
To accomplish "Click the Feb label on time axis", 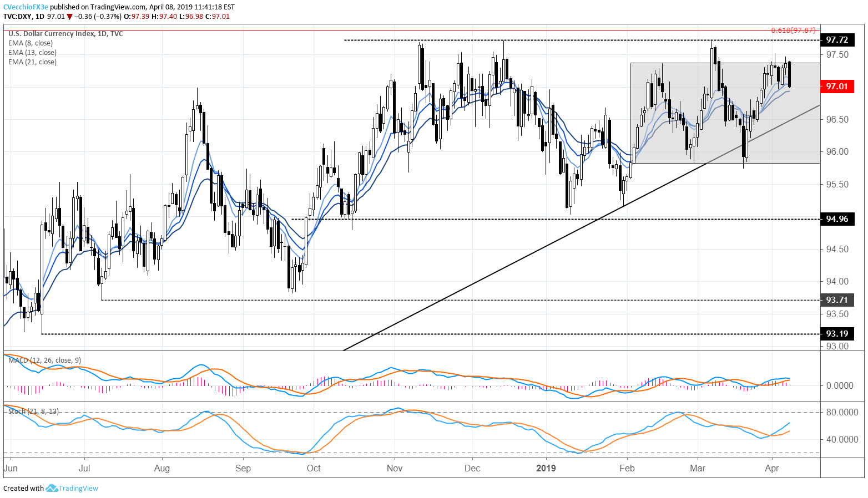I will [x=627, y=468].
